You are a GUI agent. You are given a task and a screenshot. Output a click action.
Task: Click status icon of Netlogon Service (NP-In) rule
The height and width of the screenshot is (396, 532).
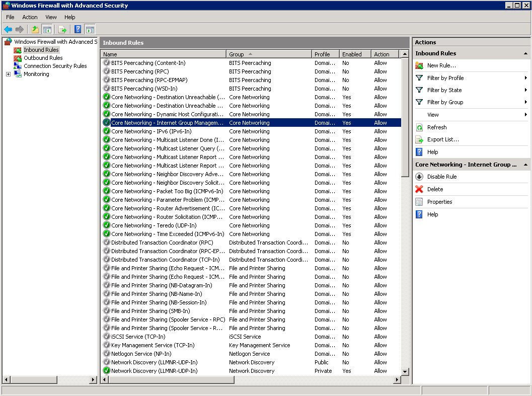[107, 354]
